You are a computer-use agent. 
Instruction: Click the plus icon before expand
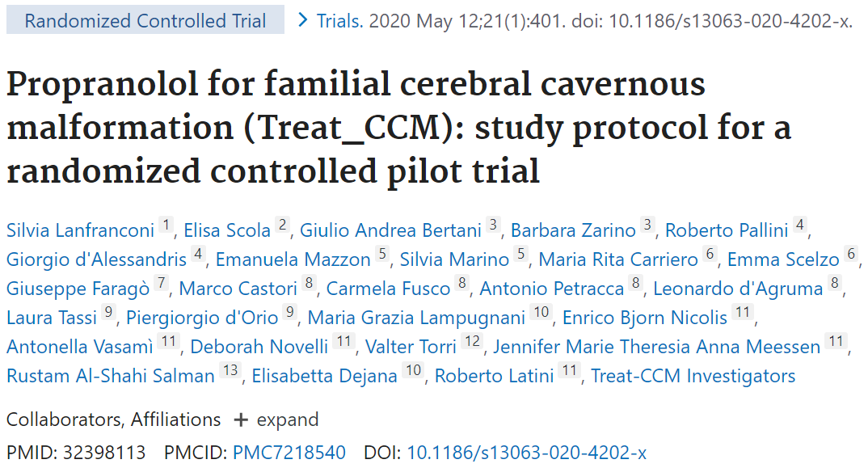[x=240, y=420]
